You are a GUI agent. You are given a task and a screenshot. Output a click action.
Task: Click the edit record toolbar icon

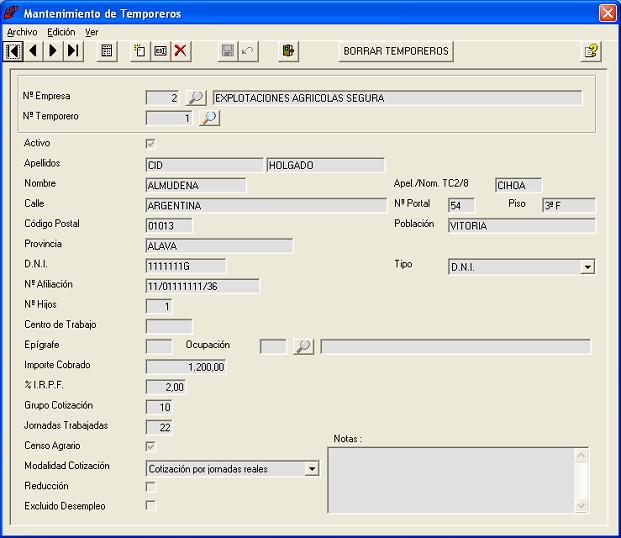coord(160,51)
